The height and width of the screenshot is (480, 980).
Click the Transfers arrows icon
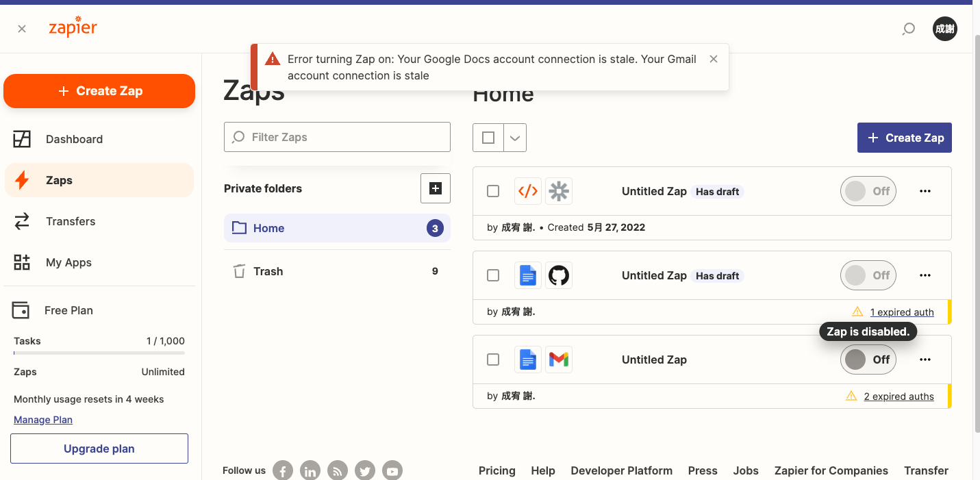pyautogui.click(x=22, y=221)
